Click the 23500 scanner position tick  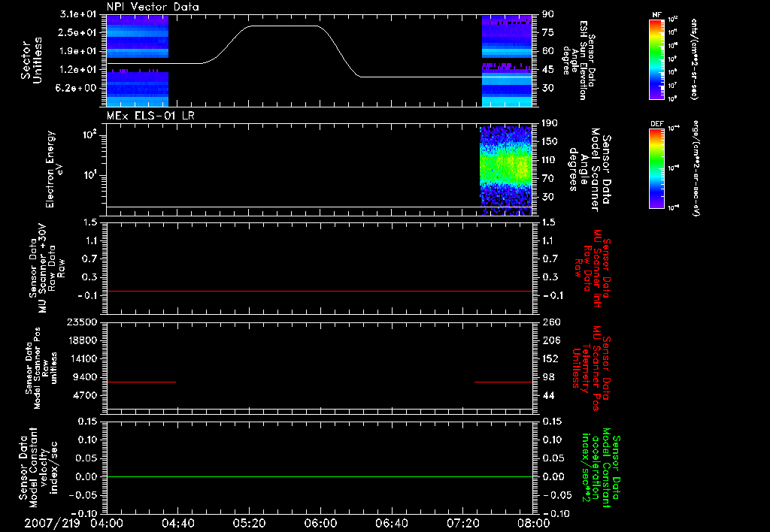pyautogui.click(x=81, y=322)
